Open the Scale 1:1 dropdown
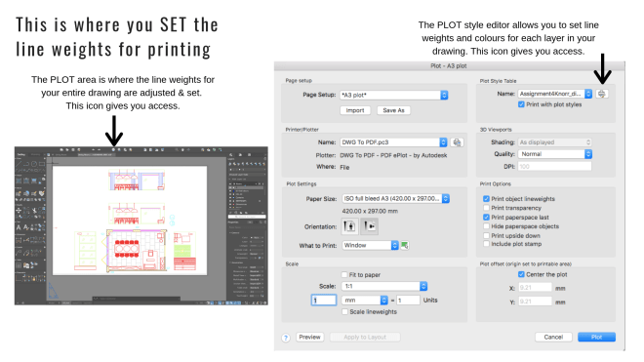The width and height of the screenshot is (644, 362). tap(384, 286)
